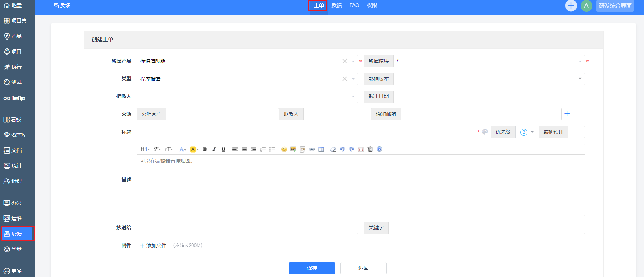This screenshot has width=644, height=277.
Task: Redo the last editor action
Action: pos(351,149)
